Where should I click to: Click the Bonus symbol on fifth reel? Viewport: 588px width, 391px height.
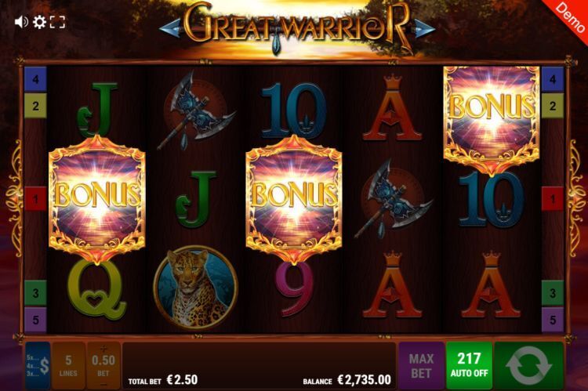pos(492,119)
